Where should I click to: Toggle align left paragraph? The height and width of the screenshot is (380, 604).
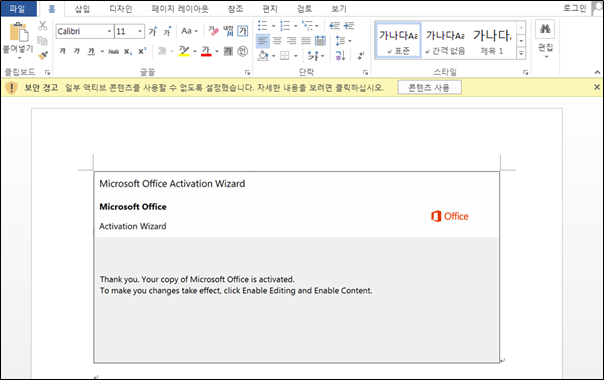tap(263, 40)
